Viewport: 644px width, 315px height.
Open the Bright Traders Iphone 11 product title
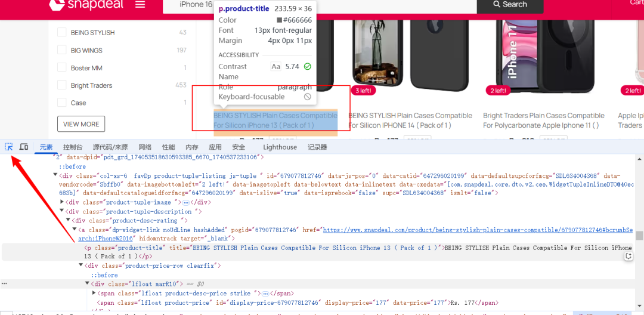tap(544, 121)
